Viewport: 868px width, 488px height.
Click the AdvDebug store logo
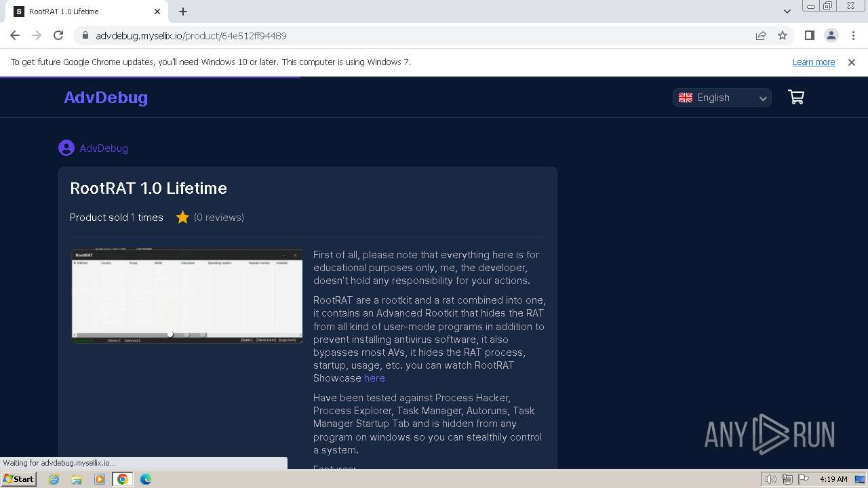[x=106, y=98]
